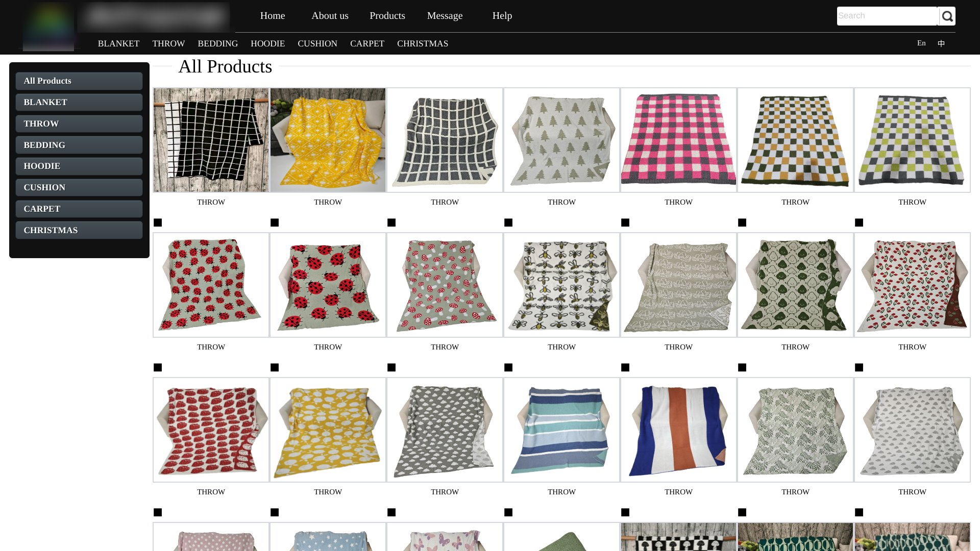Open the Products menu item

[x=387, y=16]
